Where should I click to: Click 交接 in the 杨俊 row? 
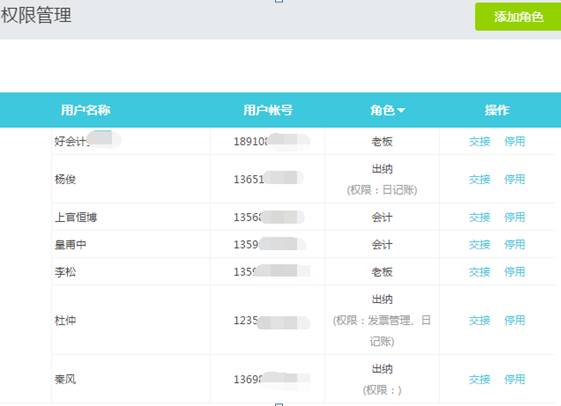coord(479,179)
